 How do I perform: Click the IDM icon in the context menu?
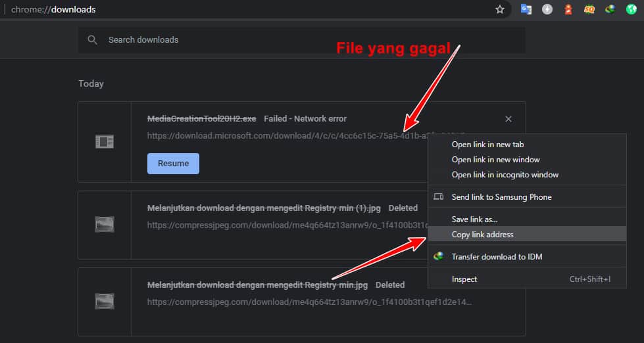(x=439, y=257)
